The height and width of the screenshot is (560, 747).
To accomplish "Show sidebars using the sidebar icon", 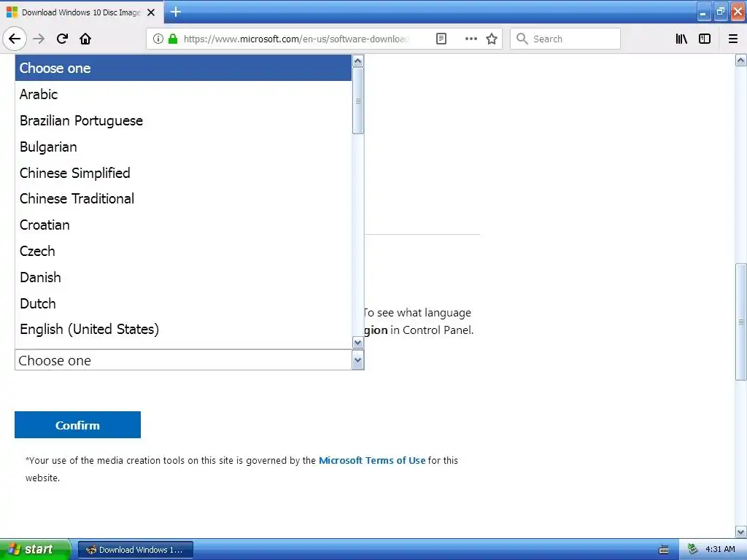I will (705, 39).
